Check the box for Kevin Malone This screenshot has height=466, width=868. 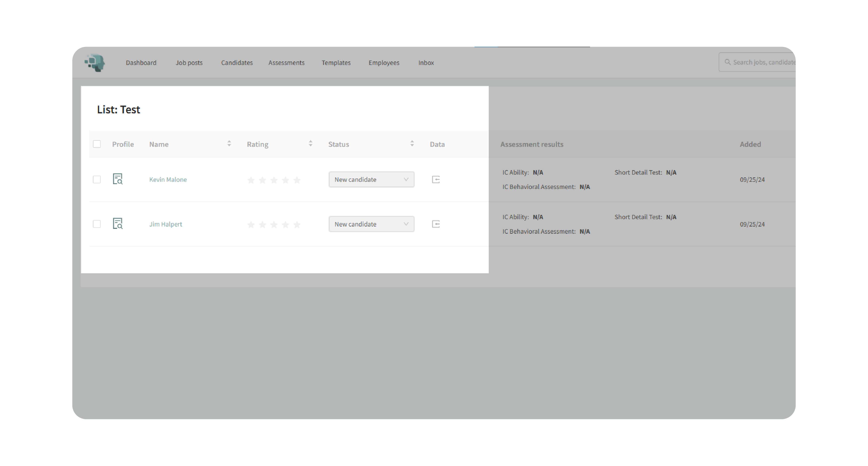click(x=97, y=179)
